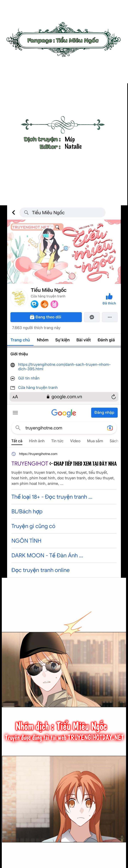Tap the Gửi tin nhắn link
Viewport: 128px width, 868px height.
click(29, 378)
